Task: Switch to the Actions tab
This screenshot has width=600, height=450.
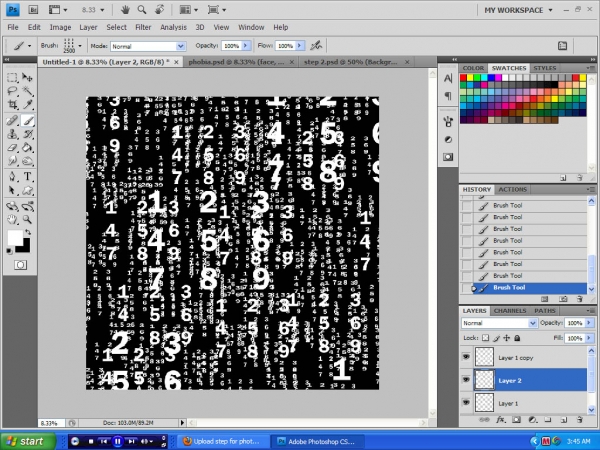Action: (512, 189)
